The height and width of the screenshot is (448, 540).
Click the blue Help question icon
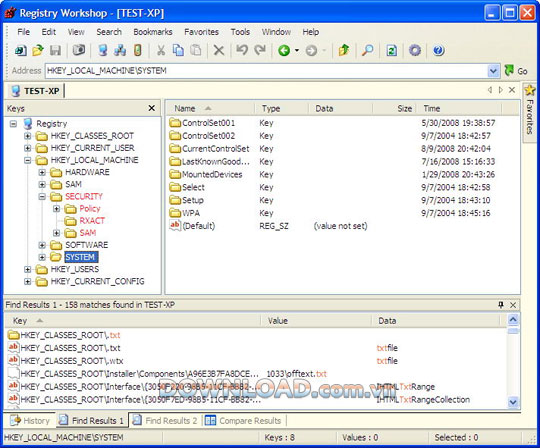438,51
